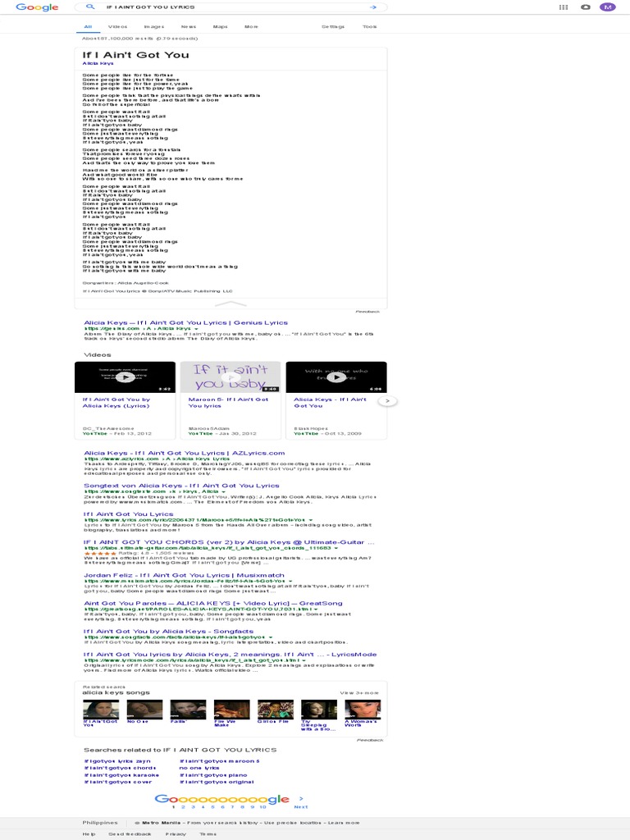The width and height of the screenshot is (630, 840).
Task: Open the Google apps grid
Action: [564, 7]
